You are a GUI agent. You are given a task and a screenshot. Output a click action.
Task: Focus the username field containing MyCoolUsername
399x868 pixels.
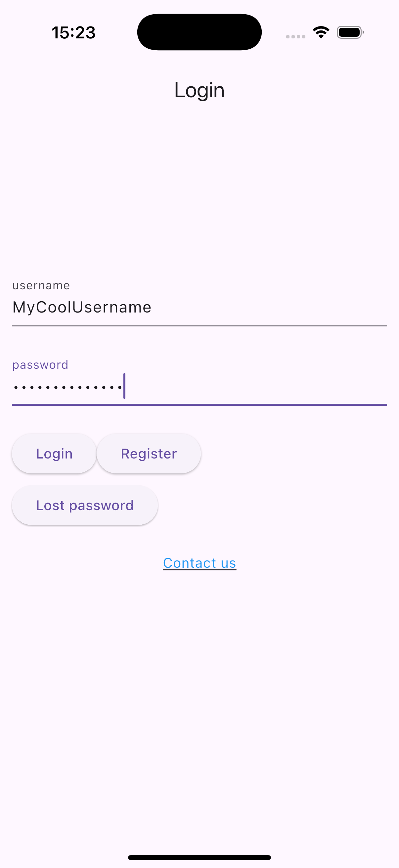point(199,307)
